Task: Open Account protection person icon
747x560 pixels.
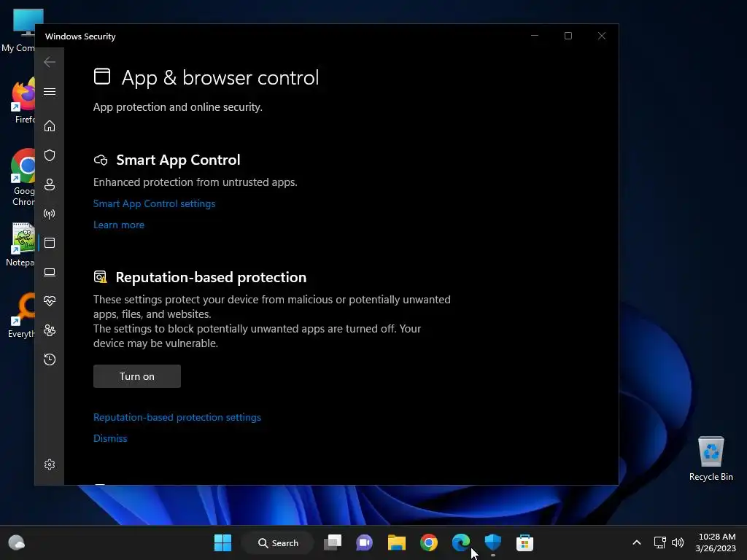Action: tap(50, 184)
